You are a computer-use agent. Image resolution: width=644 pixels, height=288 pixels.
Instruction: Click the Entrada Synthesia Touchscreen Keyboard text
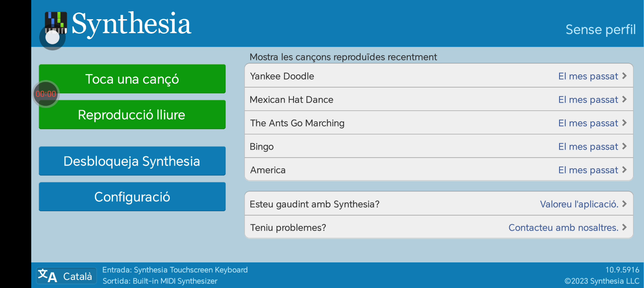click(x=175, y=270)
